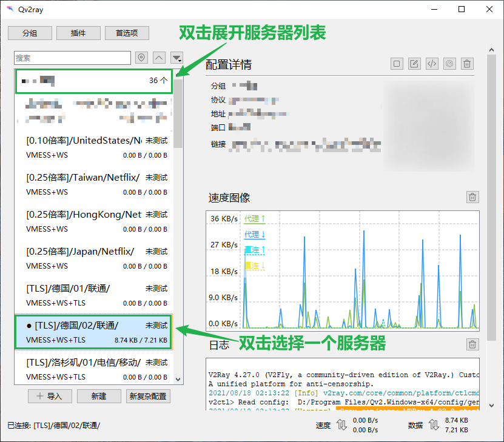
Task: Click the 导入 (Import) button
Action: 50,396
